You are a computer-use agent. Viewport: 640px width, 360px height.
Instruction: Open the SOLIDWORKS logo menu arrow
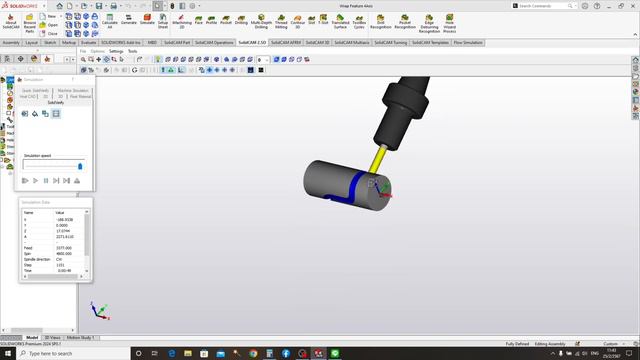pos(44,6)
